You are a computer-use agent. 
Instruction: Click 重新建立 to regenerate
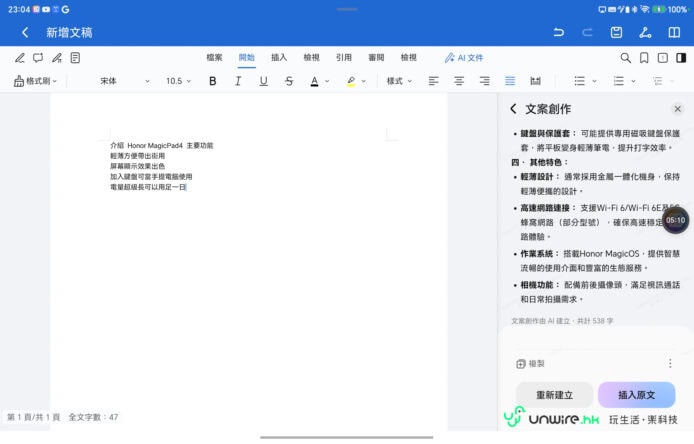(x=555, y=395)
